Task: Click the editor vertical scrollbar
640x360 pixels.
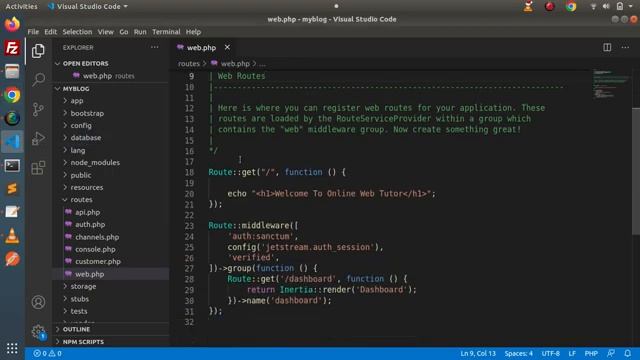Action: [636, 171]
